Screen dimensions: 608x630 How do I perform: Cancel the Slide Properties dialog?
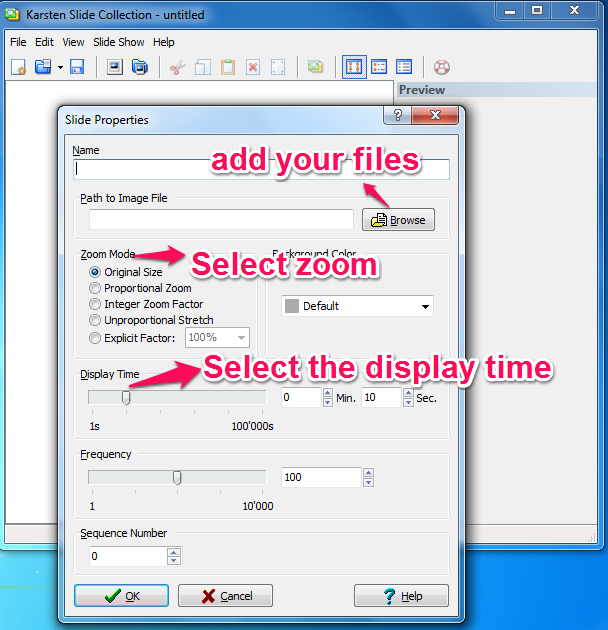225,595
